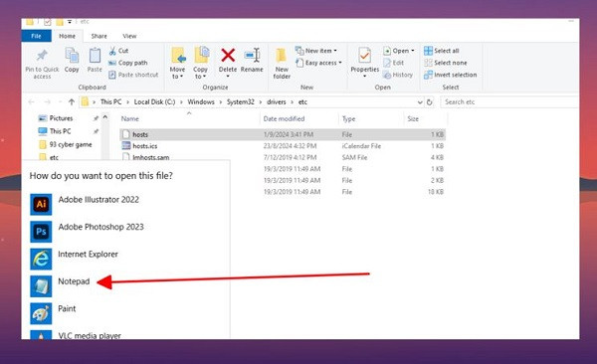Sort by Date modified column
The image size is (597, 364).
(284, 118)
